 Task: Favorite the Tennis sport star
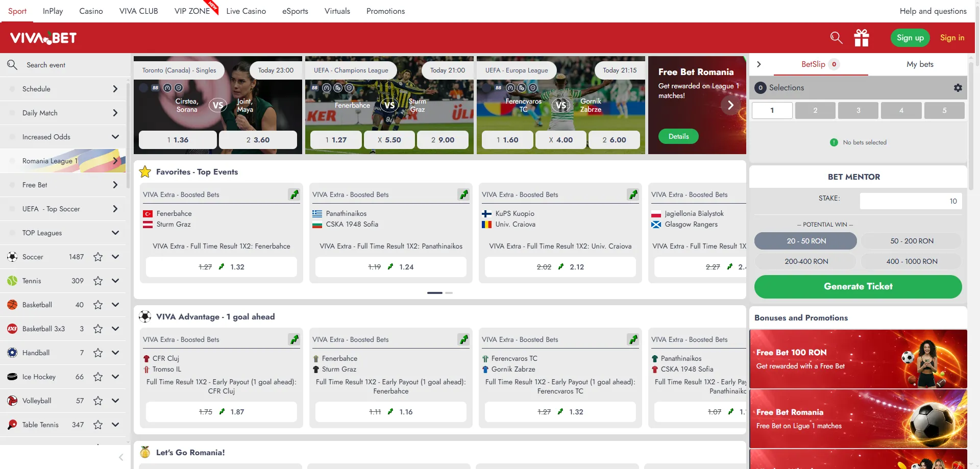[x=98, y=281]
